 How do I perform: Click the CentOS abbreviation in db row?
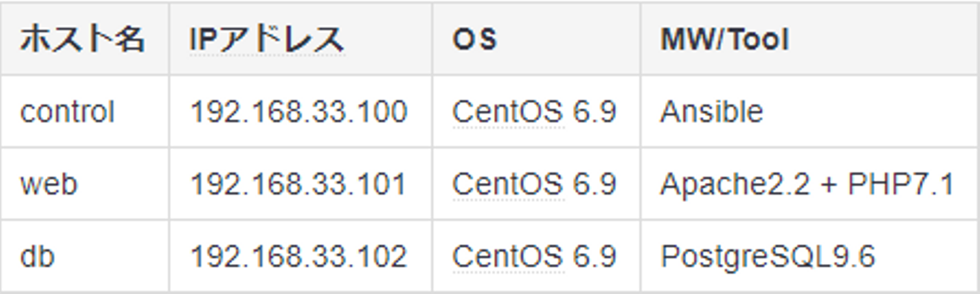point(508,257)
